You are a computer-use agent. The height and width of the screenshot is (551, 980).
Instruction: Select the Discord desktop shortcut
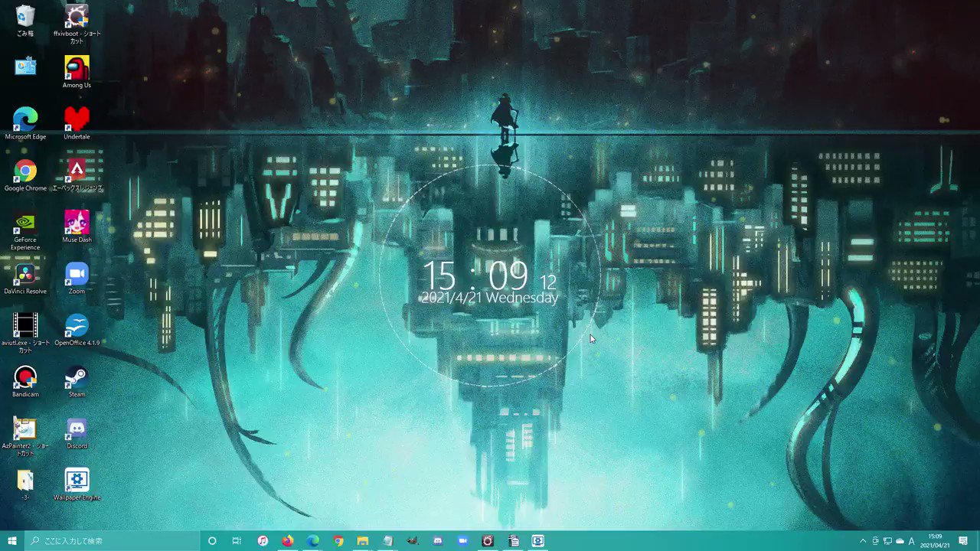77,432
